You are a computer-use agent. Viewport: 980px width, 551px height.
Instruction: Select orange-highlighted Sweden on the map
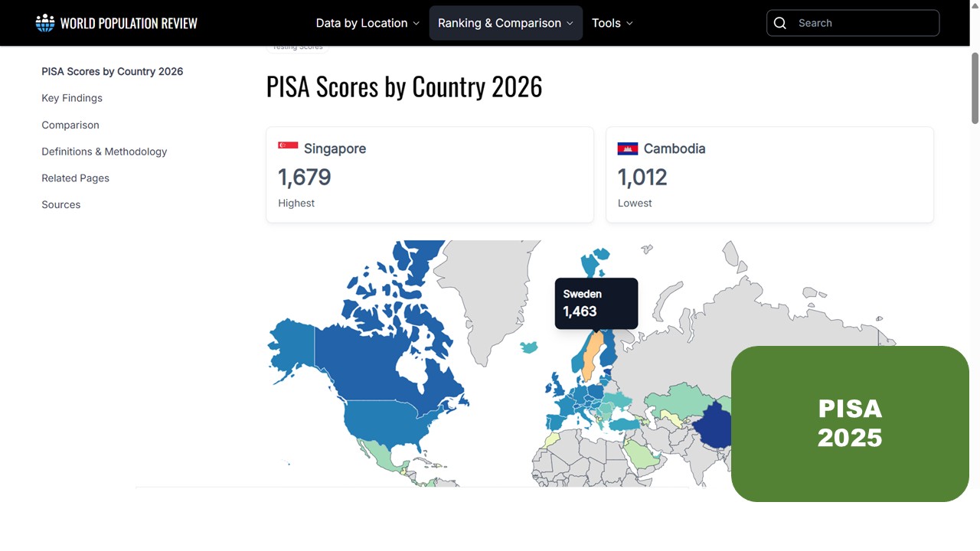pos(589,358)
